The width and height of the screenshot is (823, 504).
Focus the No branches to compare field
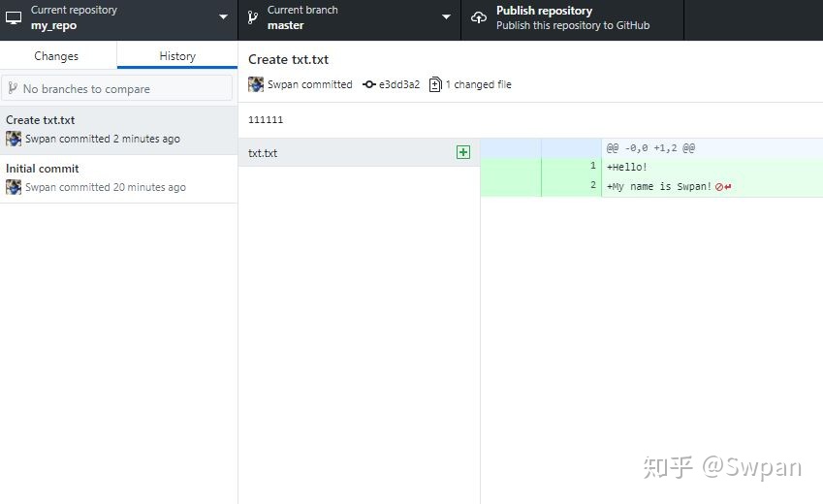117,88
